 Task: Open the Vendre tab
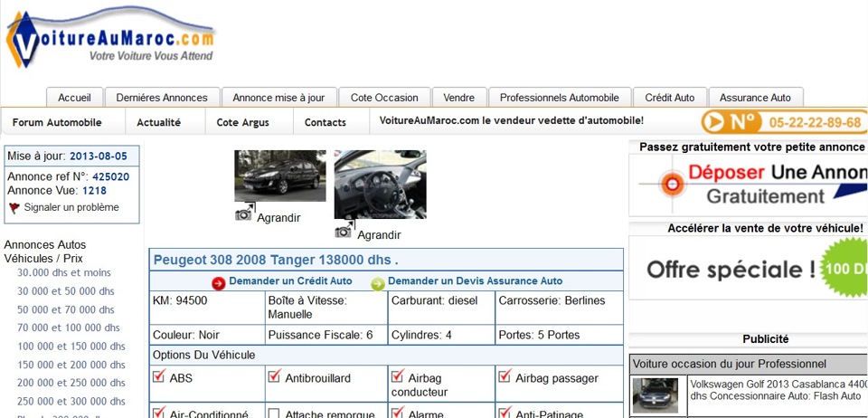[459, 98]
